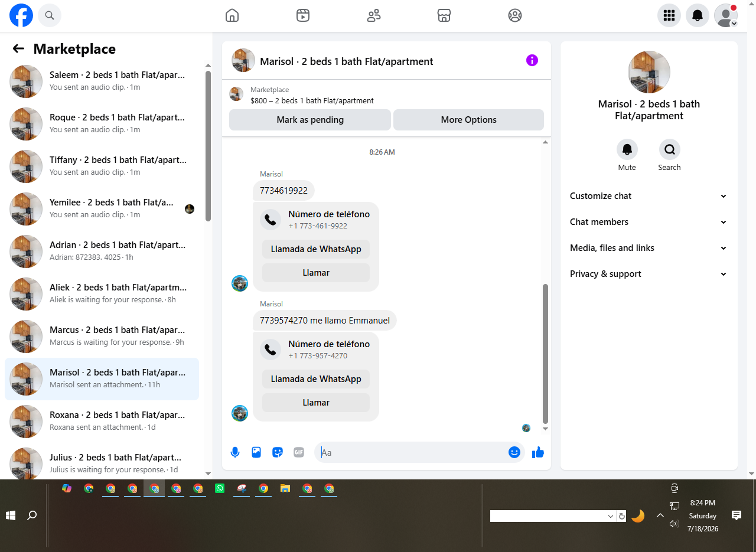Open Windows Start menu

[11, 515]
